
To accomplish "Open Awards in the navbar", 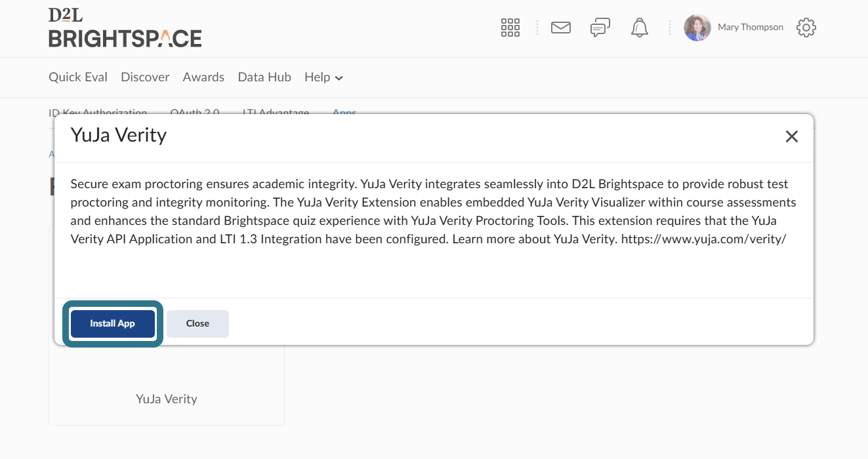I will tap(203, 77).
